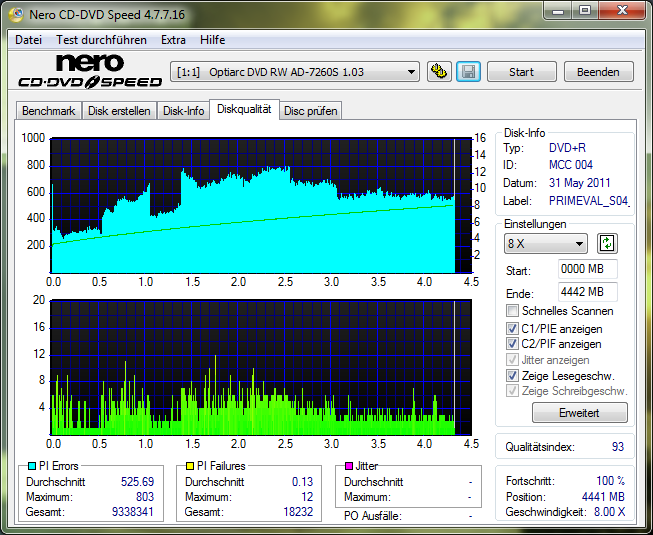Click the Start button
653x535 pixels.
point(521,72)
